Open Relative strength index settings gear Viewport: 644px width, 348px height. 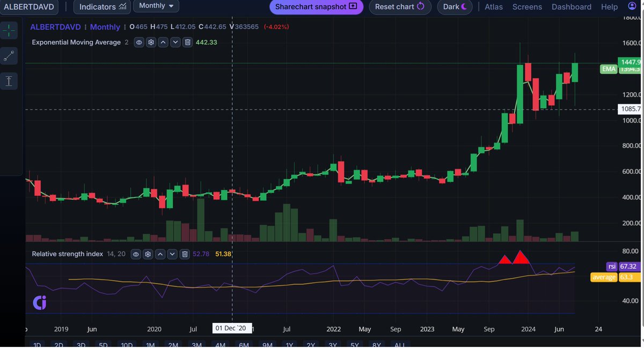[x=148, y=254]
